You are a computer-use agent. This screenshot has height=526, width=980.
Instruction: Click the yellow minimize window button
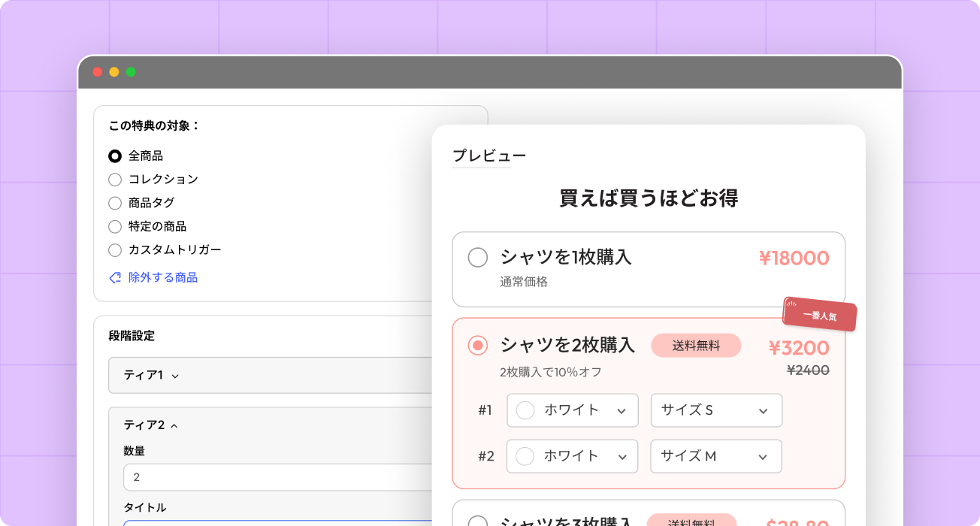click(114, 72)
